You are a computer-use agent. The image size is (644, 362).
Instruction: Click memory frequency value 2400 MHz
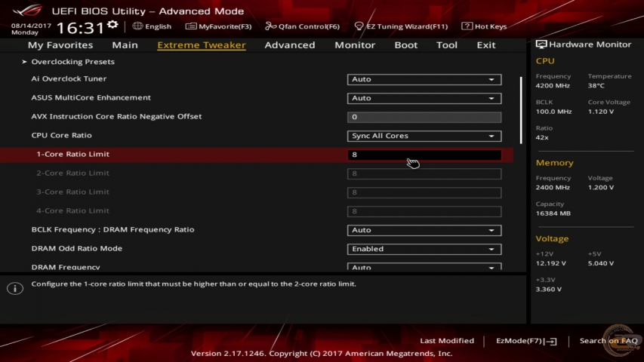click(553, 188)
